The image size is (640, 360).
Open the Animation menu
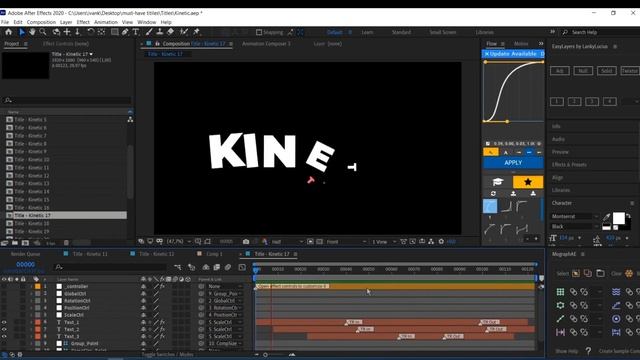pos(106,22)
